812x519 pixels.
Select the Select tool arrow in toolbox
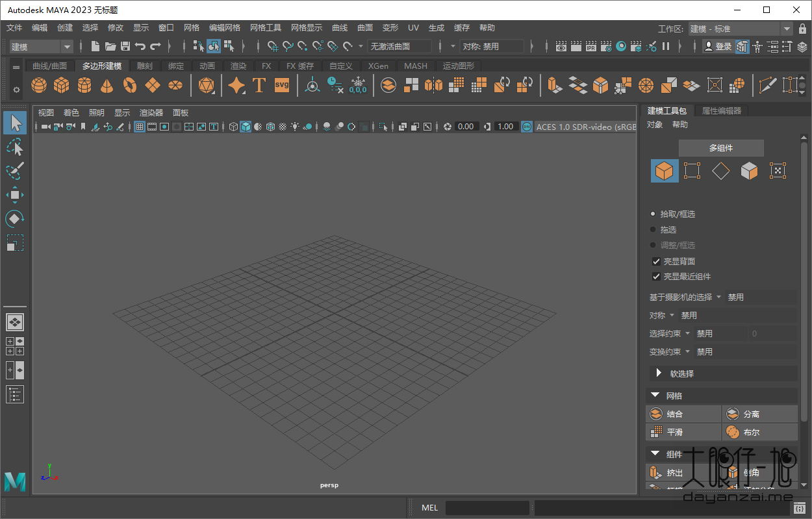(16, 123)
